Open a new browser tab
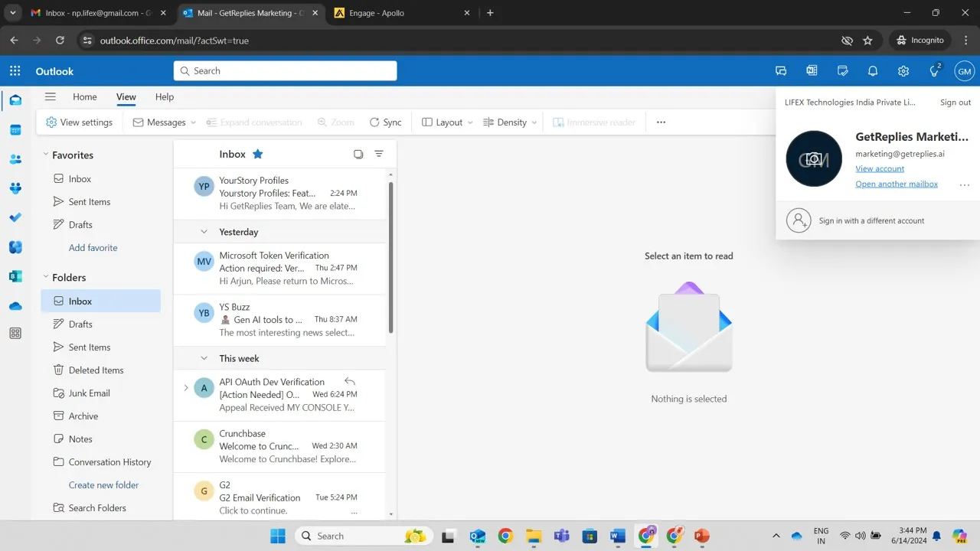 pos(490,13)
